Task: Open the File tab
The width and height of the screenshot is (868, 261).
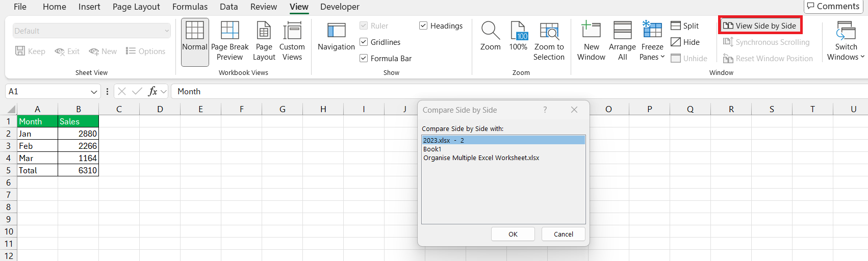Action: (20, 7)
